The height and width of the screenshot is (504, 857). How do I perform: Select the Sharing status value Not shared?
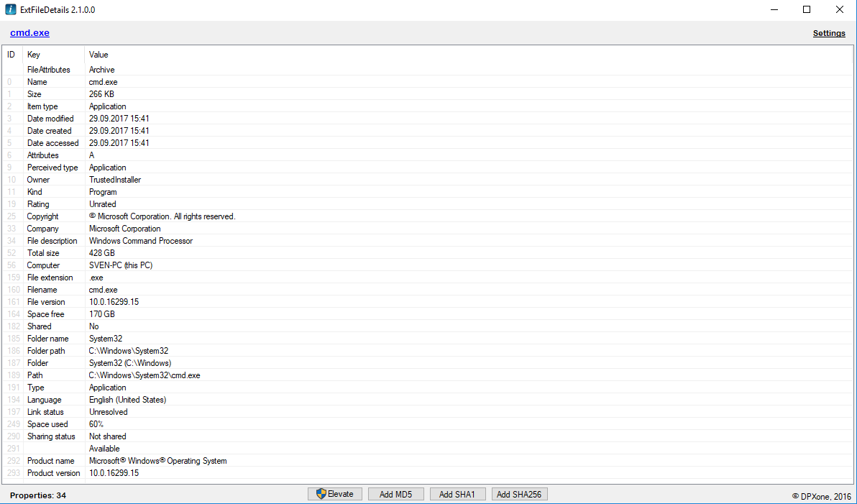pos(107,436)
